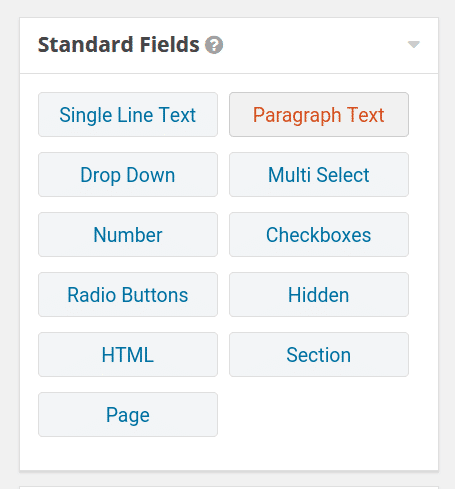Click the Standard Fields heading text
This screenshot has width=455, height=489.
pyautogui.click(x=119, y=45)
